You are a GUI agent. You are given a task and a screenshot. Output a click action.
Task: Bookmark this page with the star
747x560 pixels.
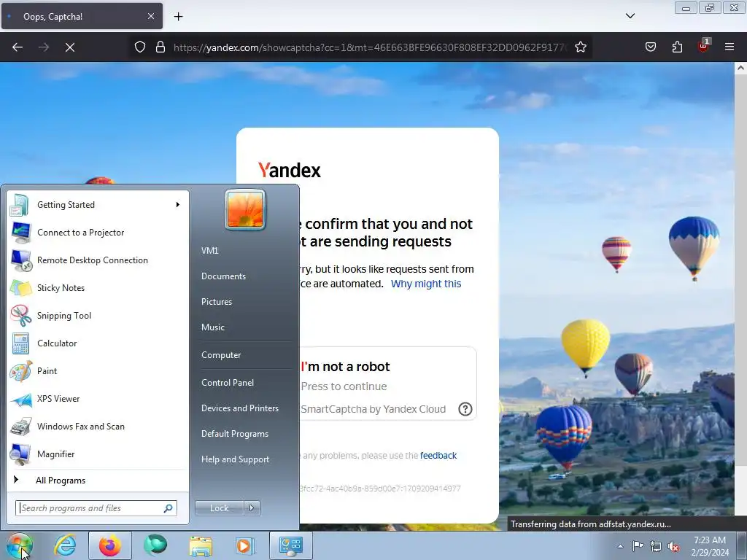tap(580, 47)
